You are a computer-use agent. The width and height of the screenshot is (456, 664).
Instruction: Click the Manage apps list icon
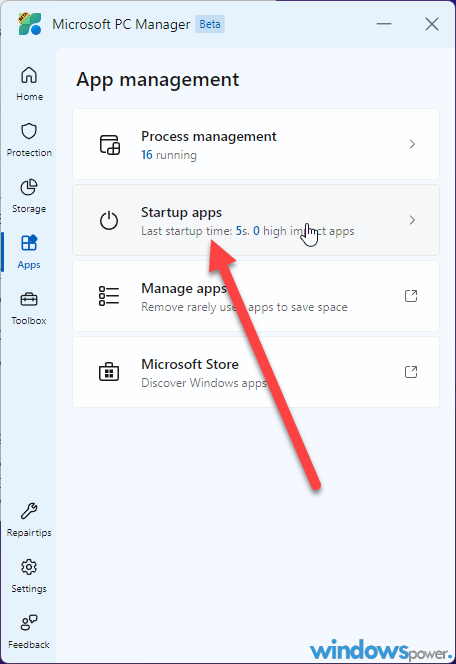click(109, 296)
